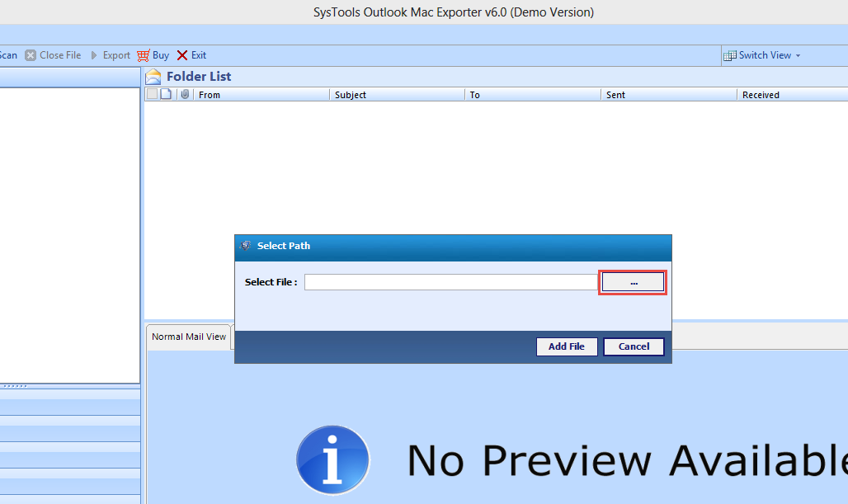Click the No Preview Available message
The width and height of the screenshot is (848, 504).
628,460
